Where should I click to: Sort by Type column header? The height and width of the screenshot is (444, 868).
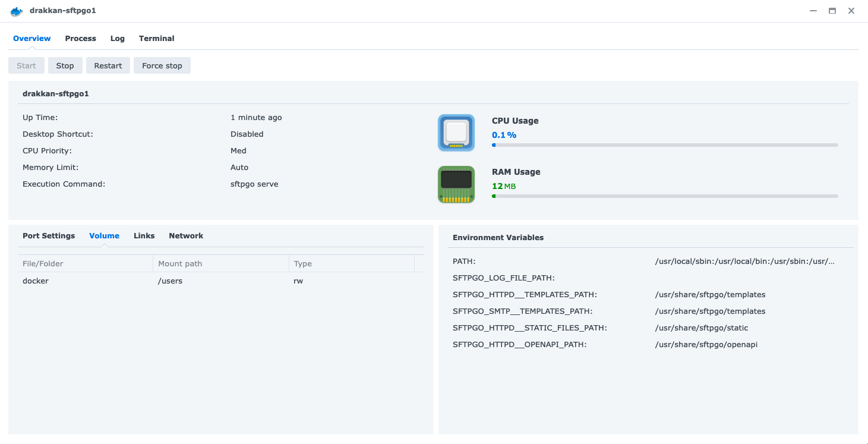click(352, 263)
